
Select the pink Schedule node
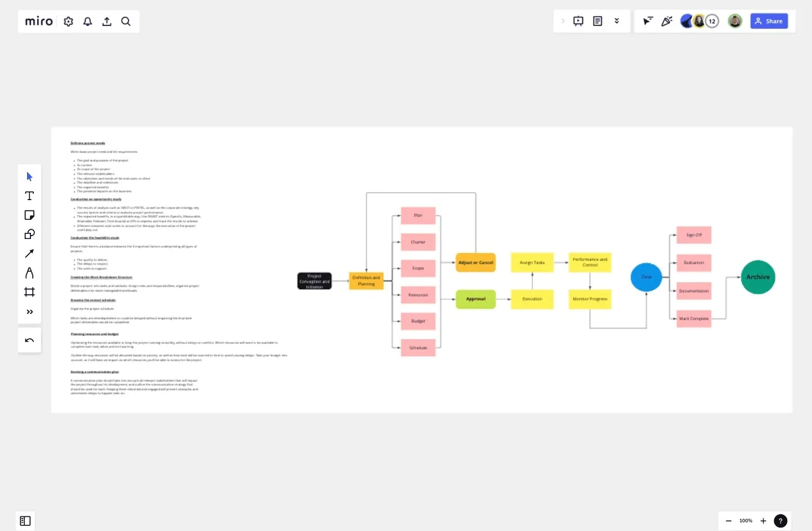418,348
